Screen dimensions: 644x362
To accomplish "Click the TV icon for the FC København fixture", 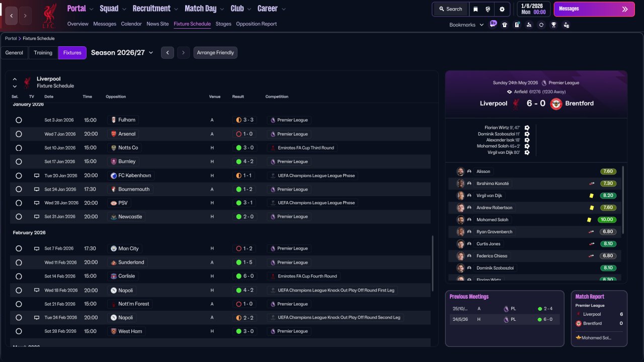I will coord(37,175).
